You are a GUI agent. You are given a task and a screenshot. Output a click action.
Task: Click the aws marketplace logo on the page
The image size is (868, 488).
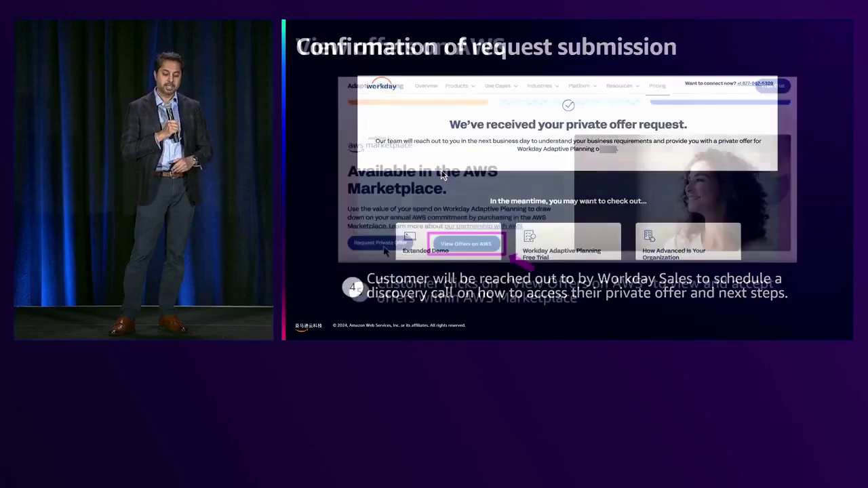(380, 145)
